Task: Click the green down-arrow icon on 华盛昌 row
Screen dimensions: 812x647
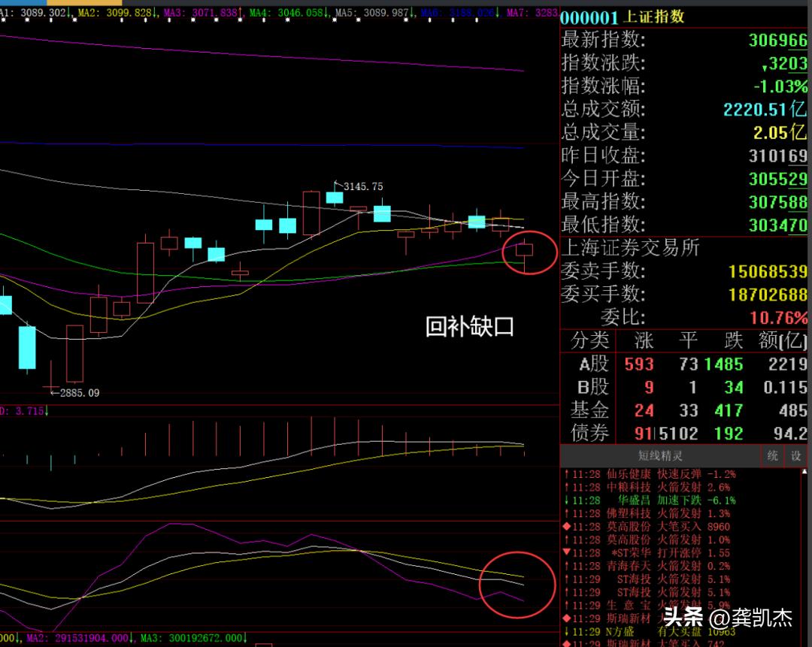Action: (566, 500)
